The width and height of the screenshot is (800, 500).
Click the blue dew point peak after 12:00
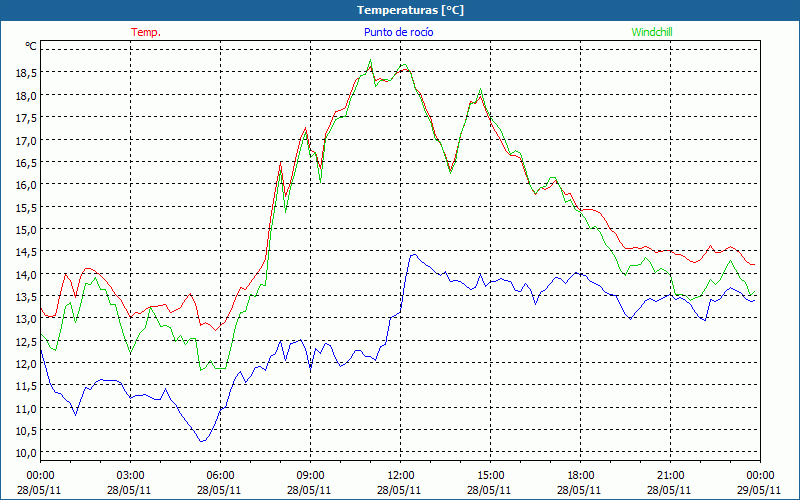point(414,255)
